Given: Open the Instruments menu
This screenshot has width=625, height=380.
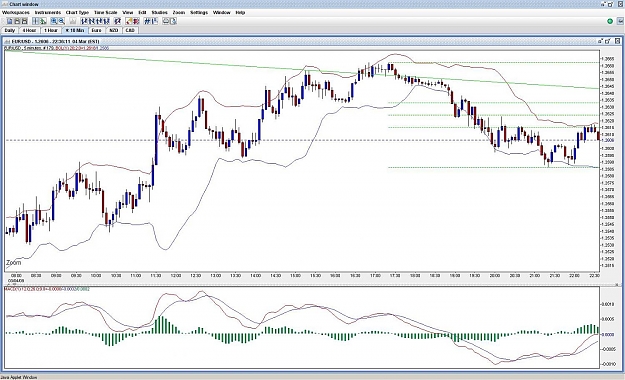Looking at the screenshot, I should [x=48, y=12].
